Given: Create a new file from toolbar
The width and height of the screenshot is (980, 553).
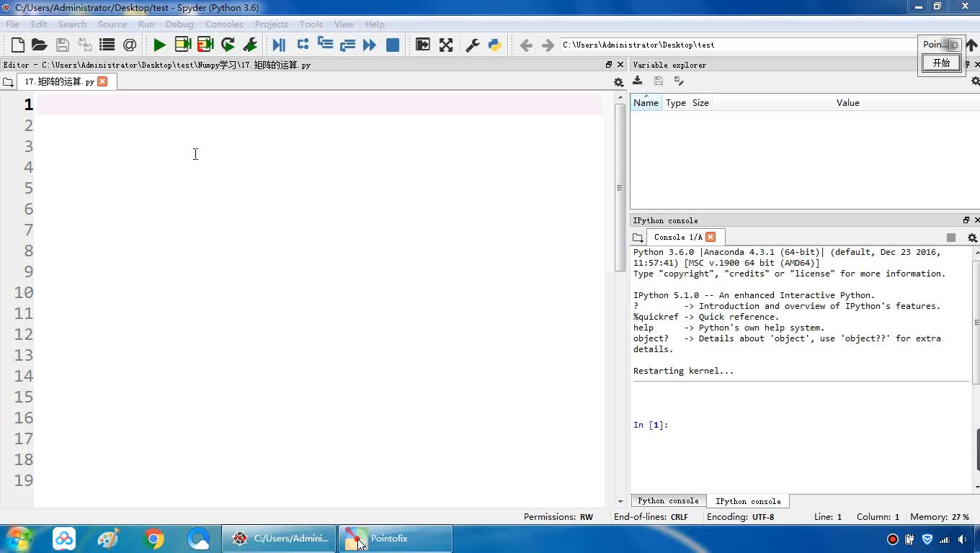Looking at the screenshot, I should click(18, 45).
